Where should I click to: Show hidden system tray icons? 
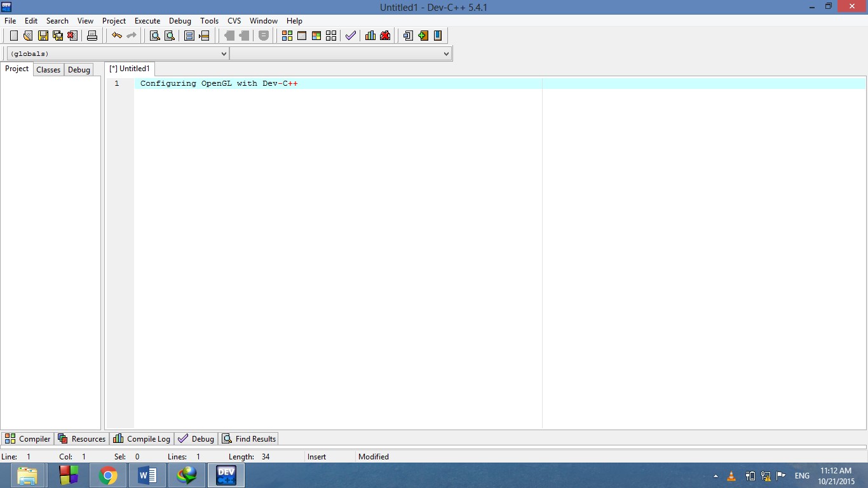(x=716, y=476)
